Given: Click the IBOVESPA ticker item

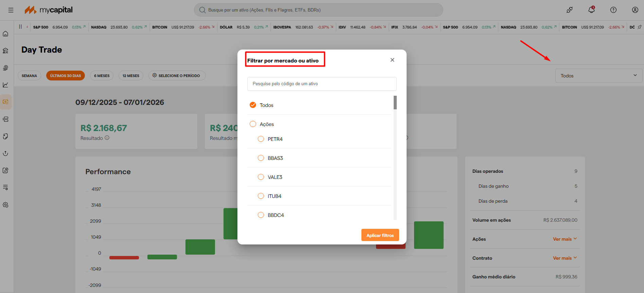Looking at the screenshot, I should [303, 27].
